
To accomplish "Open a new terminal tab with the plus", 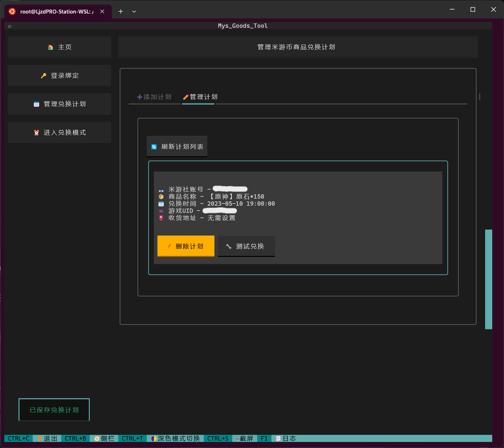I will (x=120, y=11).
